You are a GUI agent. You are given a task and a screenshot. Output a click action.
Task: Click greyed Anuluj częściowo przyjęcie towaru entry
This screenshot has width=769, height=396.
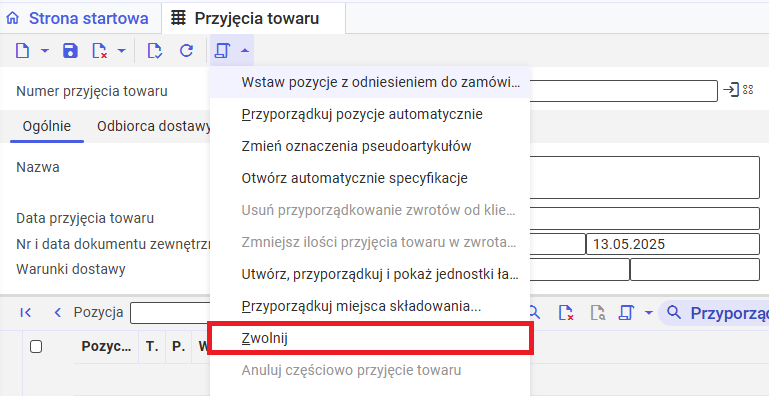(x=370, y=370)
